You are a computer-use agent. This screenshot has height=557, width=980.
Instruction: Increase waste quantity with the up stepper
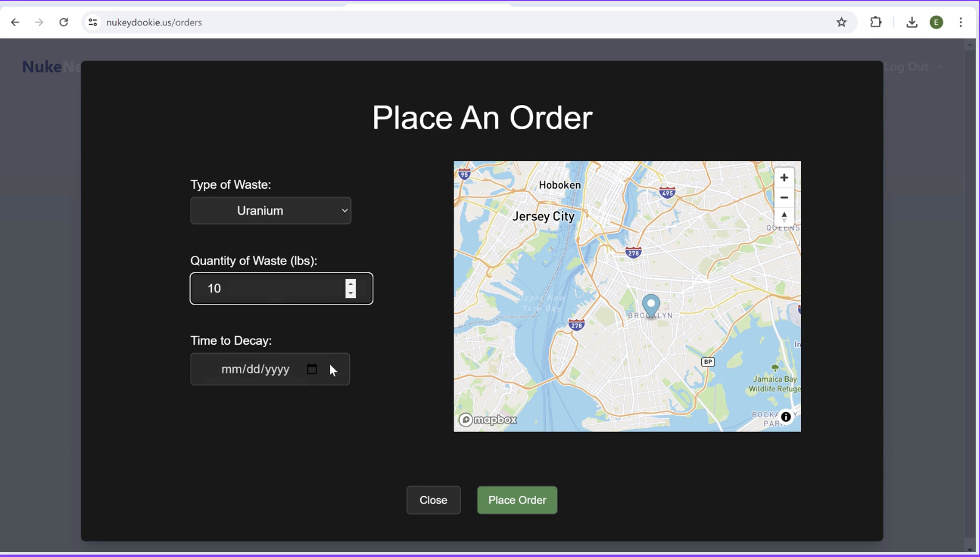point(350,283)
